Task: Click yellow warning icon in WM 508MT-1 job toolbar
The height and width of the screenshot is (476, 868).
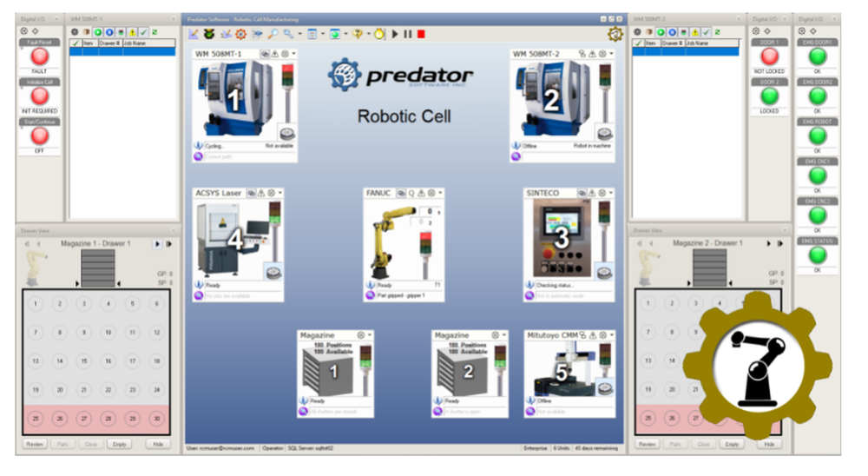Action: click(x=132, y=32)
